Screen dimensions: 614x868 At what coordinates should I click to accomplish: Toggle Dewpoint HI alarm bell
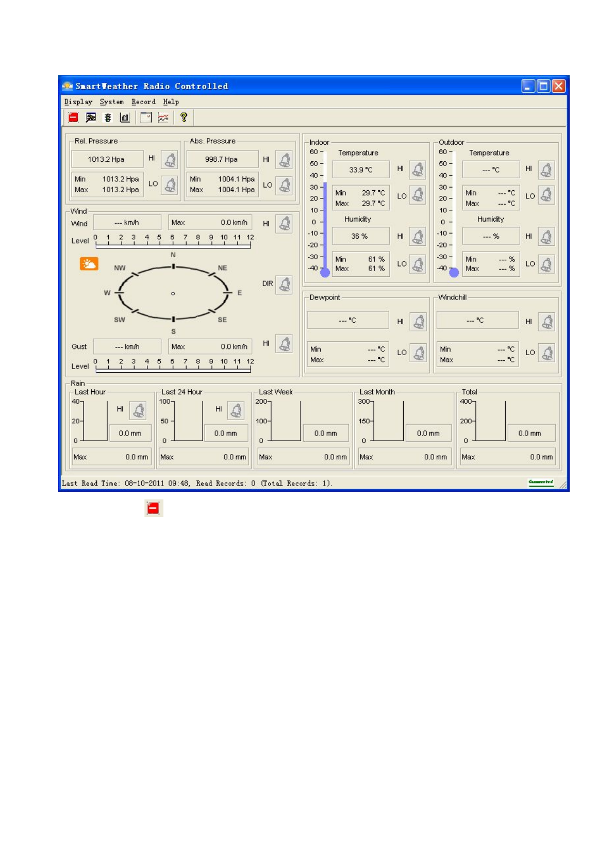click(418, 322)
